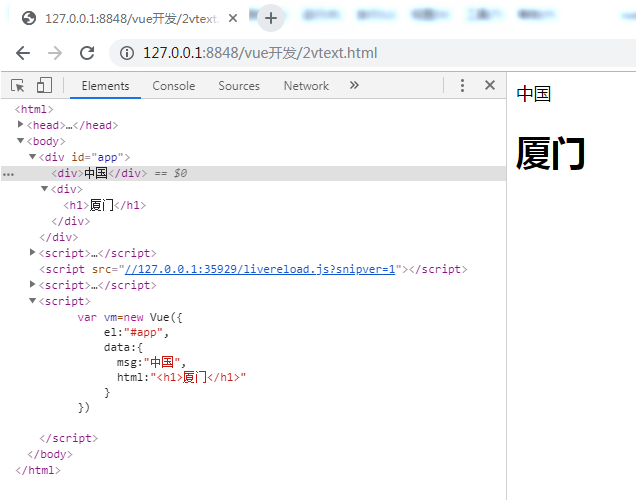Click the closing /body tag row
The width and height of the screenshot is (637, 501).
[50, 454]
